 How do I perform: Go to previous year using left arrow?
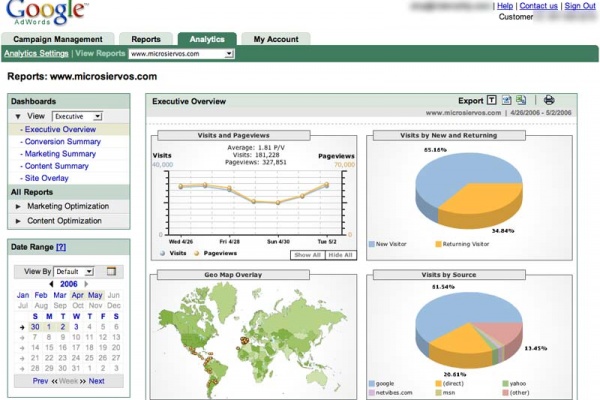52,284
